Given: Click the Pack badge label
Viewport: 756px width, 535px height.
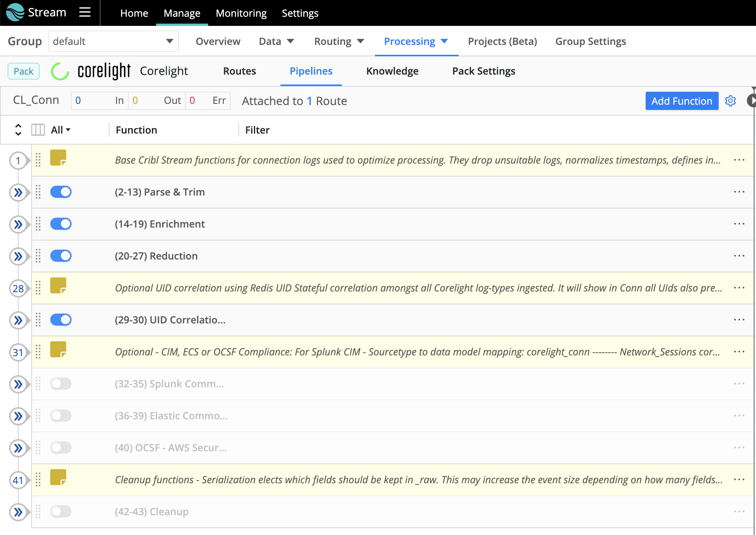Looking at the screenshot, I should click(x=24, y=71).
